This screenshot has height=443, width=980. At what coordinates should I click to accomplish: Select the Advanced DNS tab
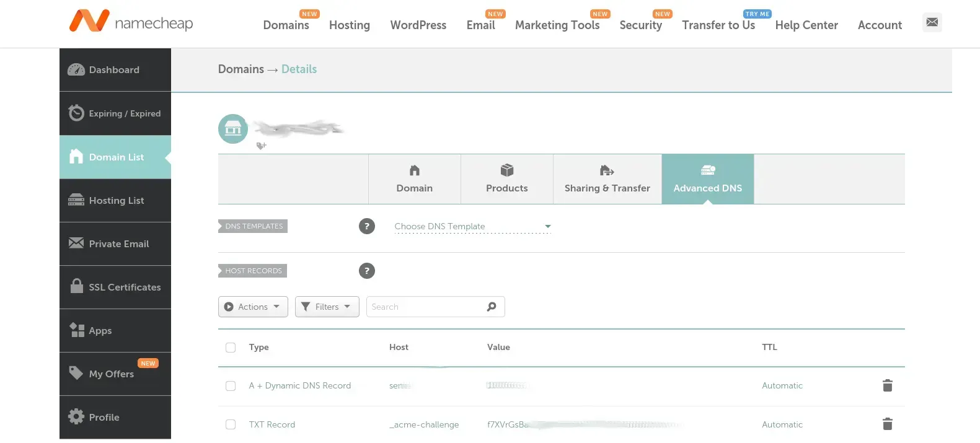click(708, 179)
